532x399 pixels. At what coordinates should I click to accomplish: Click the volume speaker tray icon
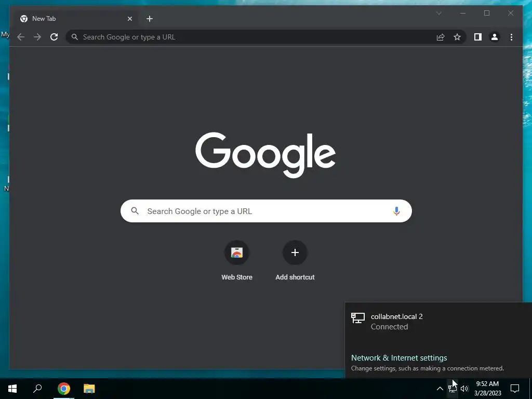tap(464, 389)
